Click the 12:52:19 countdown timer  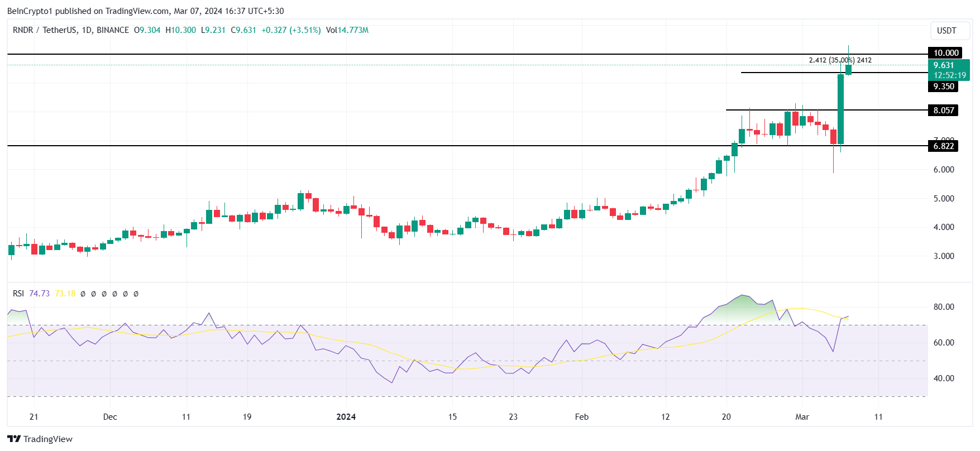point(950,75)
